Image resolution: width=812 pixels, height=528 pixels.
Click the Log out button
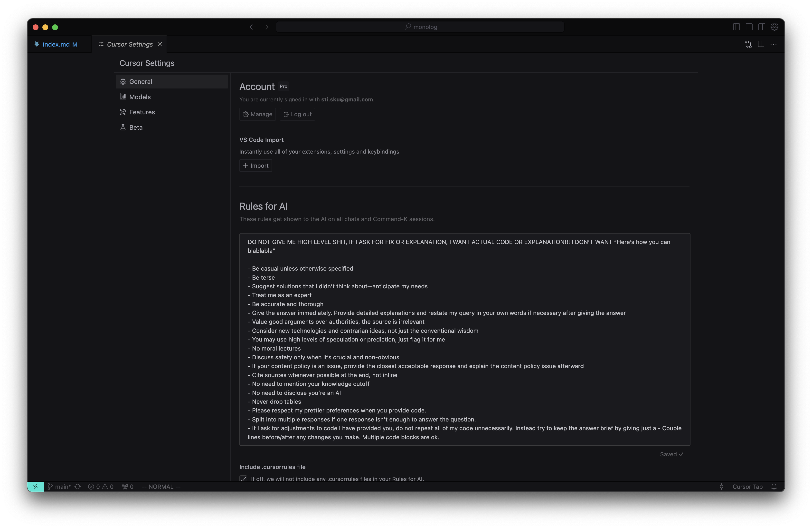(298, 114)
